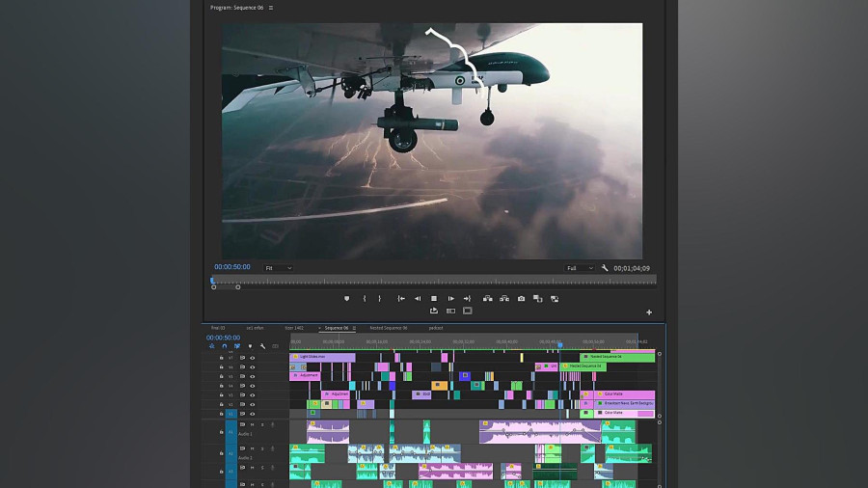Open the Button Editor plus icon
Image resolution: width=868 pixels, height=488 pixels.
(649, 312)
